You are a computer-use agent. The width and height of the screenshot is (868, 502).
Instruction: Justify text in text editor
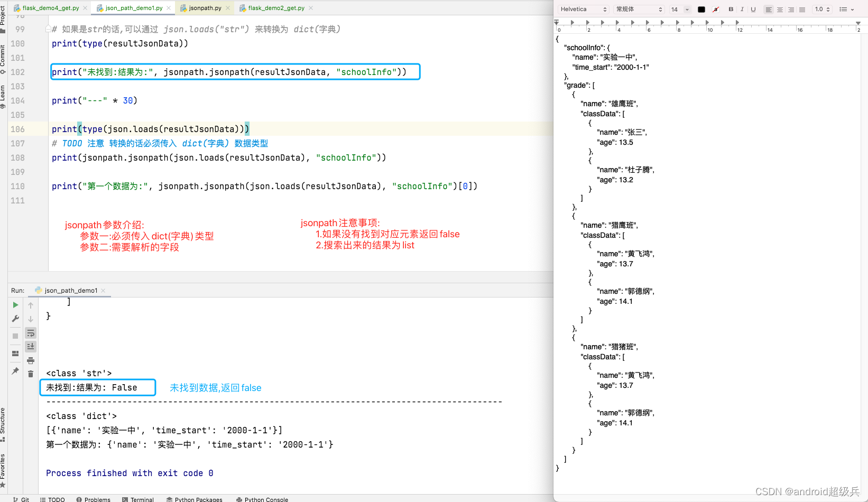pyautogui.click(x=802, y=10)
